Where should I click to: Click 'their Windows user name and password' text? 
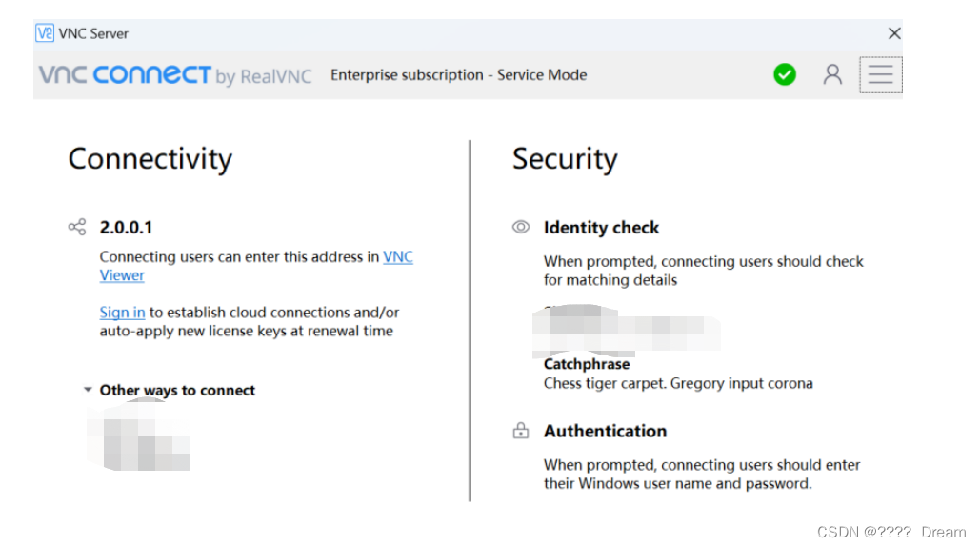coord(677,483)
